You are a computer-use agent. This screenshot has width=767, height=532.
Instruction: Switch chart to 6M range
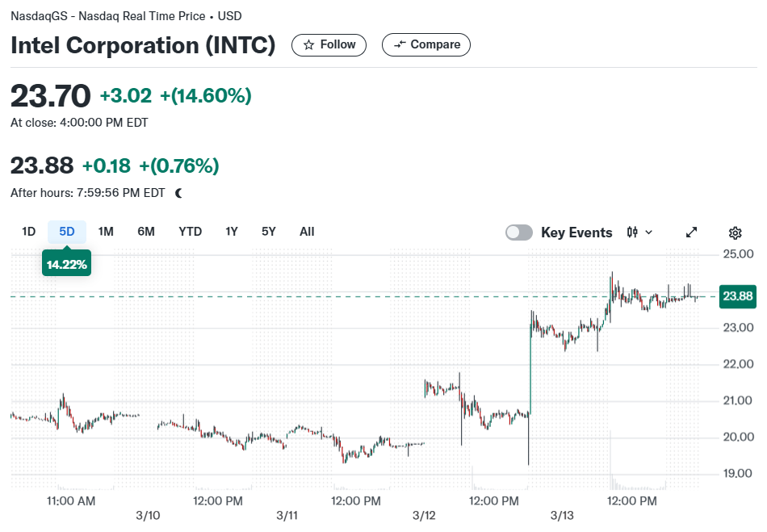(146, 232)
